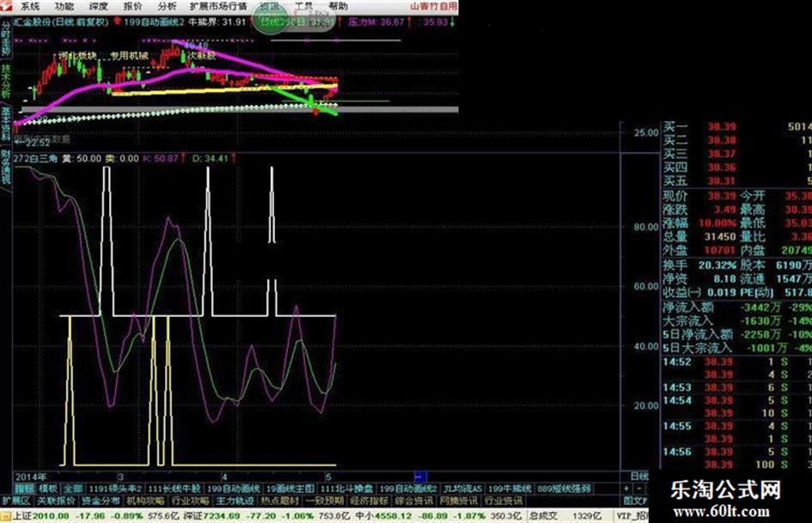This screenshot has width=812, height=523.
Task: Click the red application logo icon
Action: pos(6,6)
